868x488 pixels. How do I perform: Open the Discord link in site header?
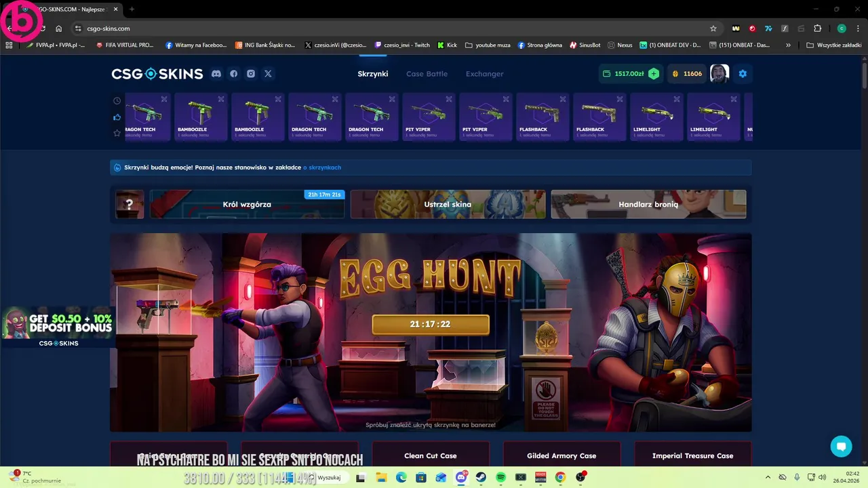[216, 74]
